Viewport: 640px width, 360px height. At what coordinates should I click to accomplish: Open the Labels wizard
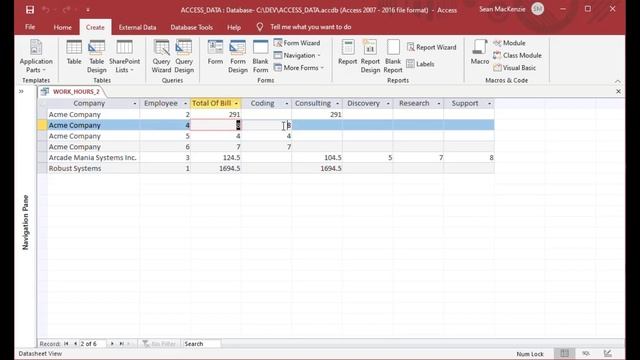point(420,64)
